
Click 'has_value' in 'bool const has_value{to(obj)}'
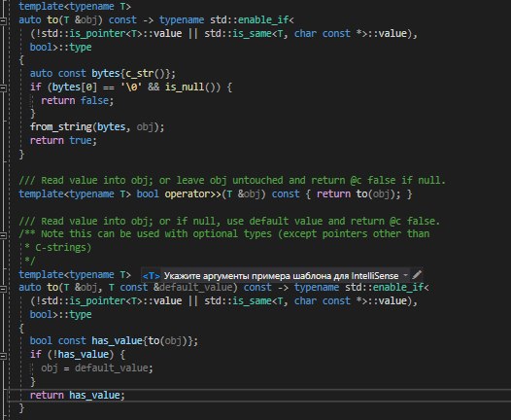coord(117,340)
